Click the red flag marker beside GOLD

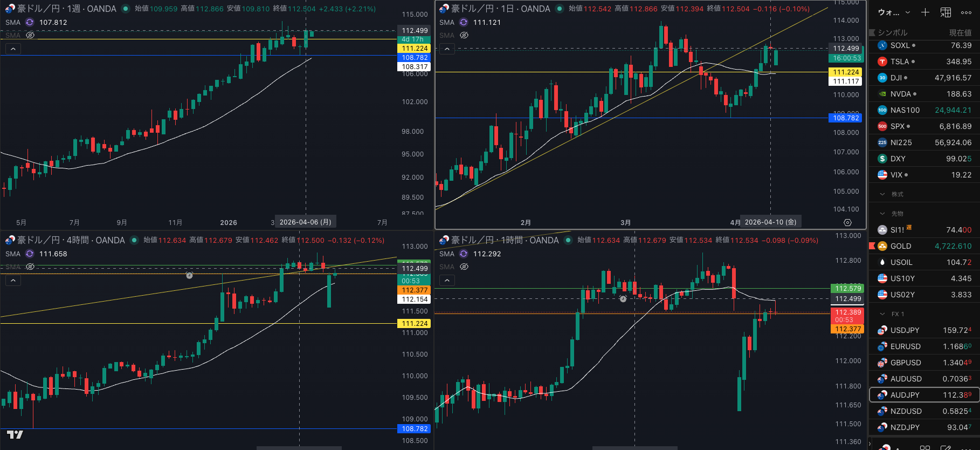pyautogui.click(x=872, y=246)
